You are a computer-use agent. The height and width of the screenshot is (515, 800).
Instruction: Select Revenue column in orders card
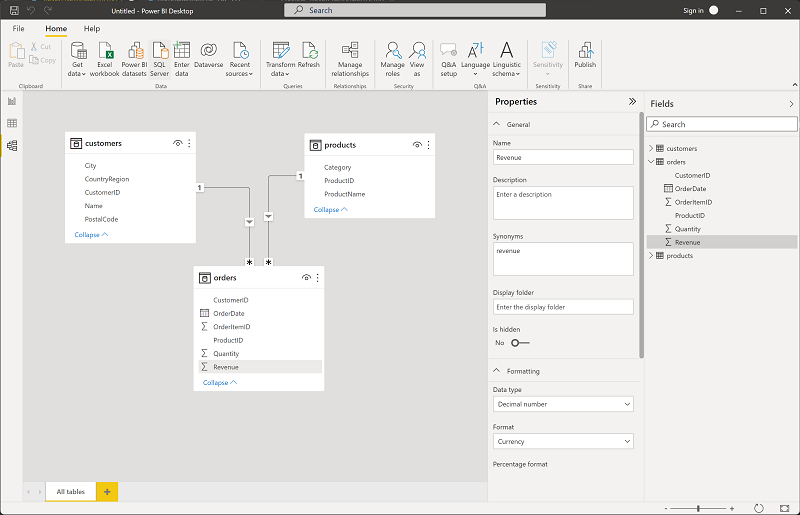[x=260, y=367]
